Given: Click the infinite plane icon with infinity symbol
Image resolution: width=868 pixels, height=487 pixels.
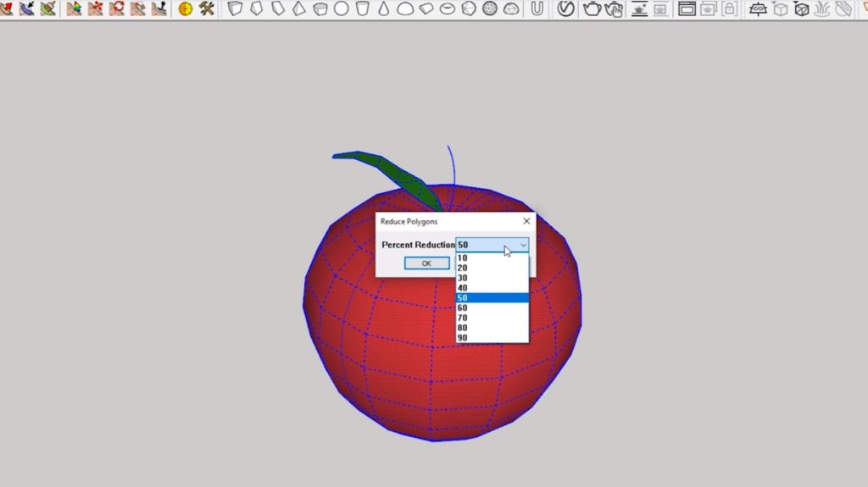Looking at the screenshot, I should tap(758, 8).
